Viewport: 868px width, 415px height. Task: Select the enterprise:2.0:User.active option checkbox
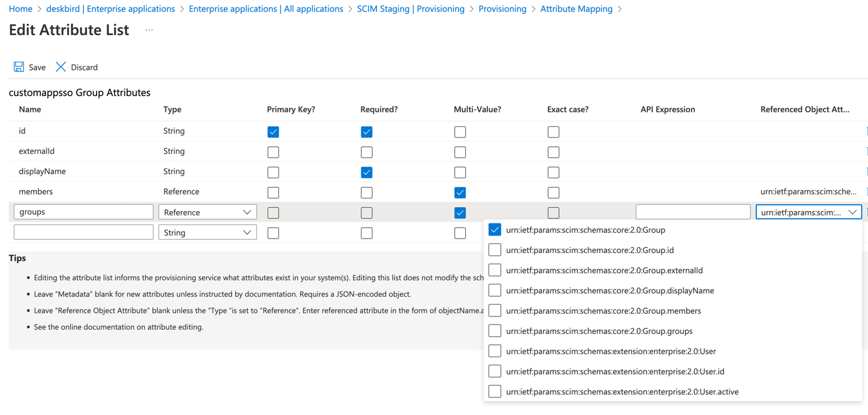pyautogui.click(x=495, y=392)
